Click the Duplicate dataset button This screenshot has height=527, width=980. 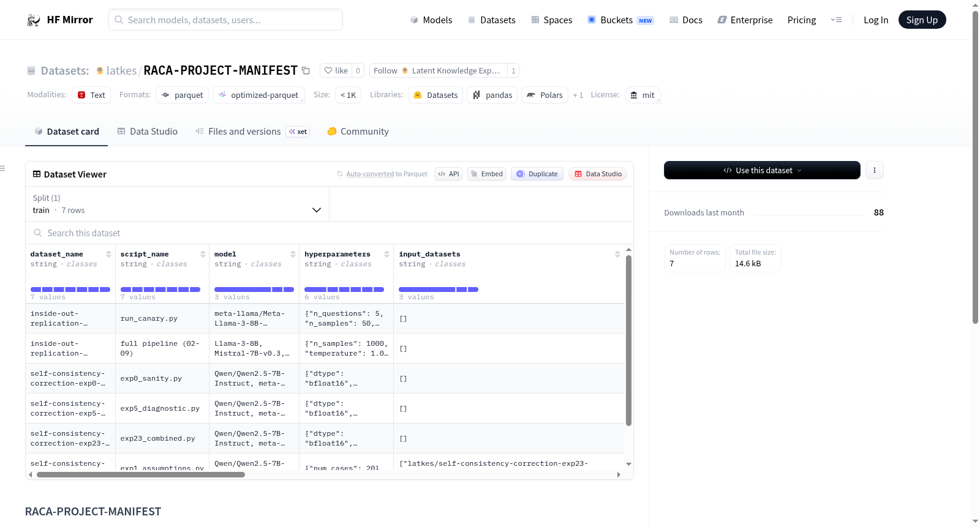(x=537, y=174)
